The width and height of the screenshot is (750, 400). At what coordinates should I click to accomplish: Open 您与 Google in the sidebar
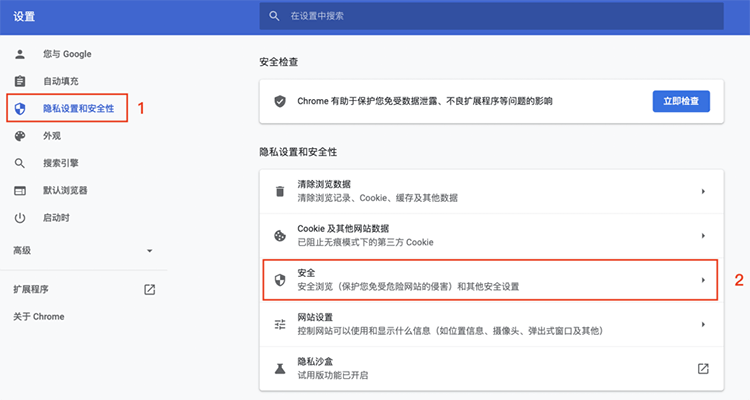pos(67,54)
